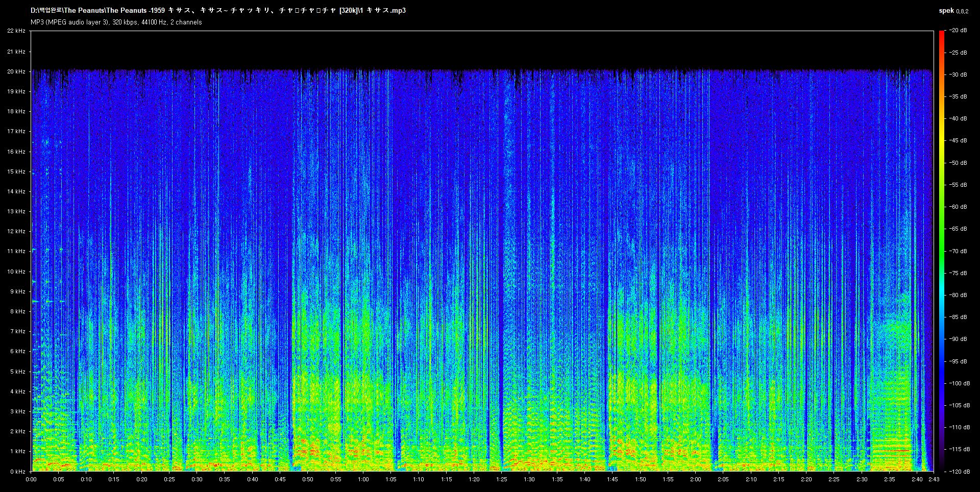The image size is (980, 492).
Task: Select the "18 kHz" frequency axis label
Action: pos(16,111)
